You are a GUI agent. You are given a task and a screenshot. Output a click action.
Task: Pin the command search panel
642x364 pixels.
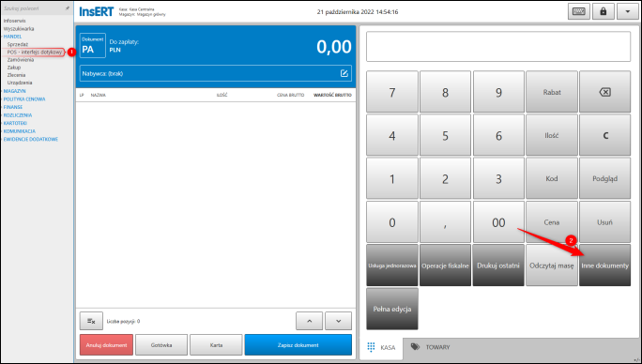(68, 8)
